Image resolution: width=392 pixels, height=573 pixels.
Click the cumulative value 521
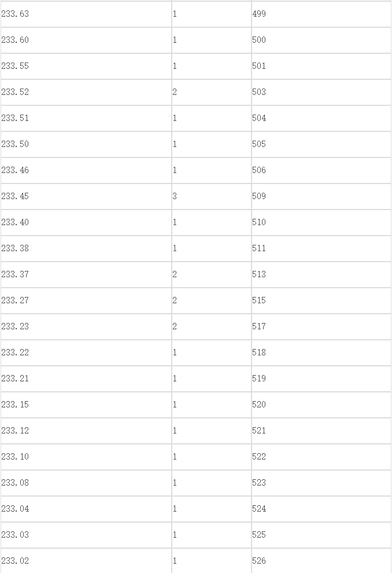coord(321,431)
